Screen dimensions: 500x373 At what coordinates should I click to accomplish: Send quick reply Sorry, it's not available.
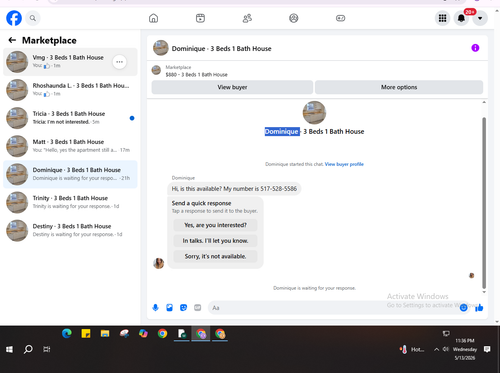tap(215, 256)
